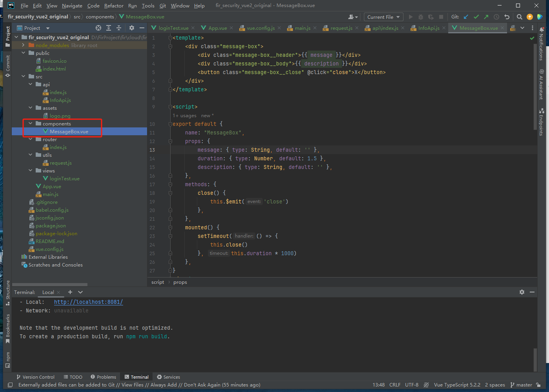Click UTF-8 encoding in status bar
Viewport: 549px width, 392px height.
(x=412, y=385)
